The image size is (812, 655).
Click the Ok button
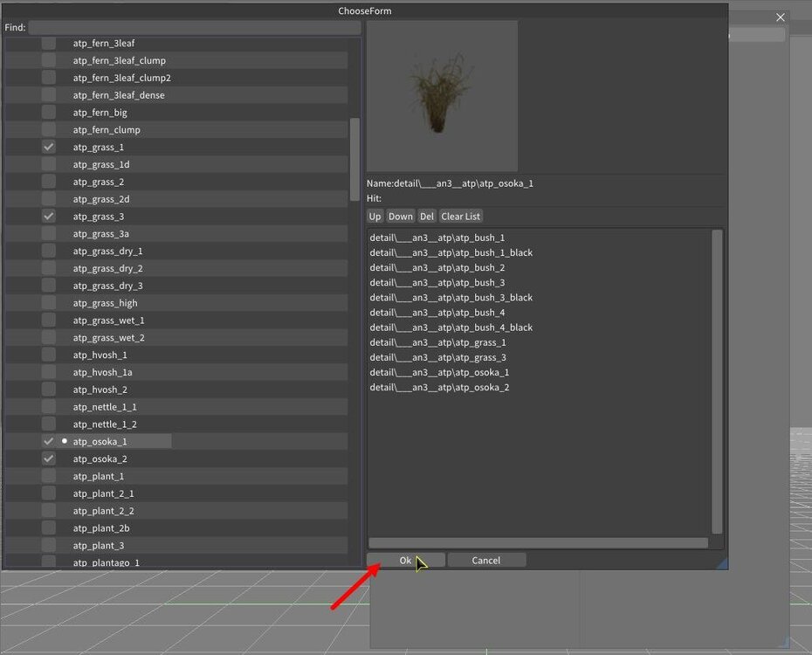coord(405,561)
